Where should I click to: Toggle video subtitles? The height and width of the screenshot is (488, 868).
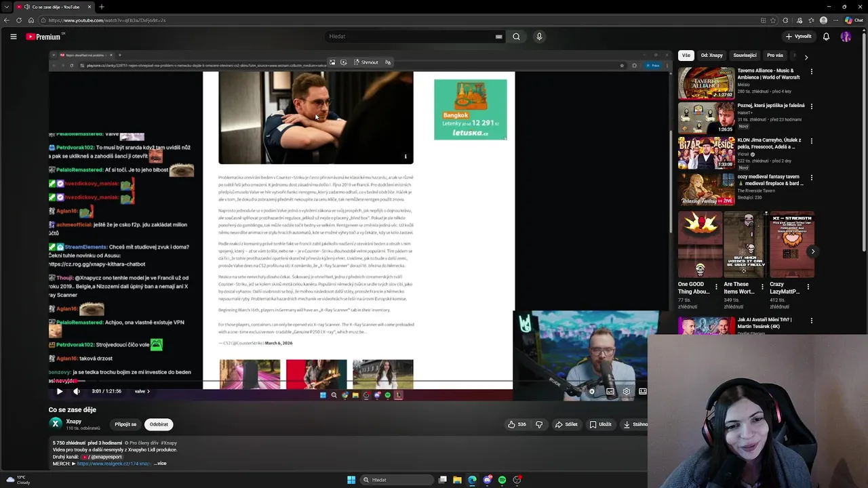point(610,391)
